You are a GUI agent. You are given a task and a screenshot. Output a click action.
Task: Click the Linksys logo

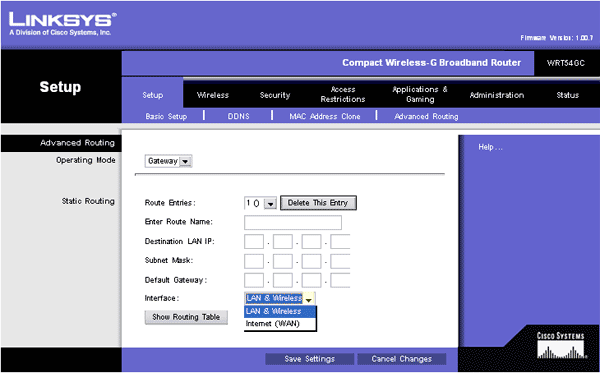pyautogui.click(x=63, y=24)
